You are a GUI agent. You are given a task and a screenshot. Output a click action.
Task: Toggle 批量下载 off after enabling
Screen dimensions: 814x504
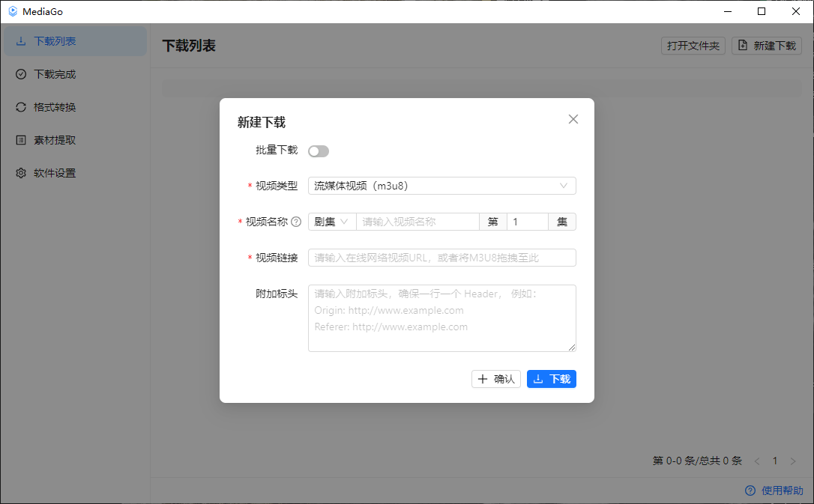(x=318, y=151)
